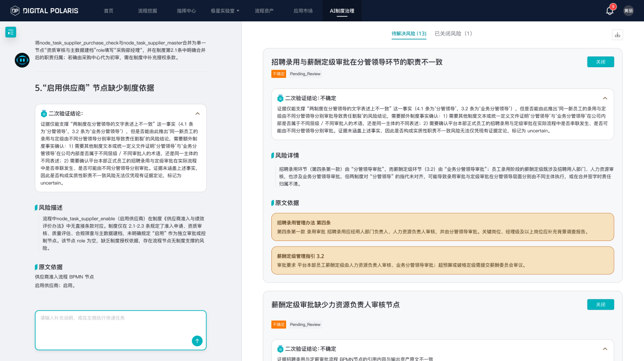
Task: Open the notifications bell
Action: 609,11
